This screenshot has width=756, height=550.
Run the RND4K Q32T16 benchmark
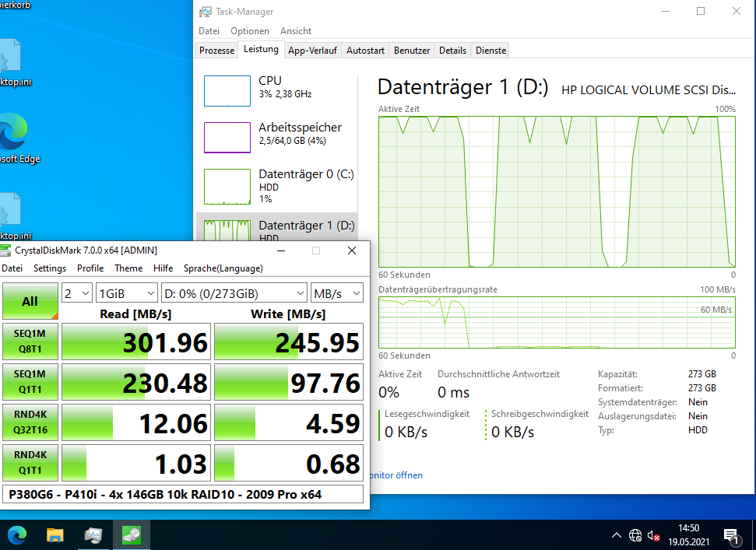(30, 422)
